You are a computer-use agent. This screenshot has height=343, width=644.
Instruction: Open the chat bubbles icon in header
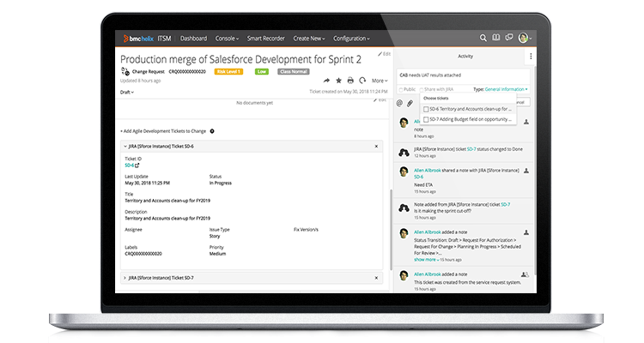pyautogui.click(x=508, y=39)
